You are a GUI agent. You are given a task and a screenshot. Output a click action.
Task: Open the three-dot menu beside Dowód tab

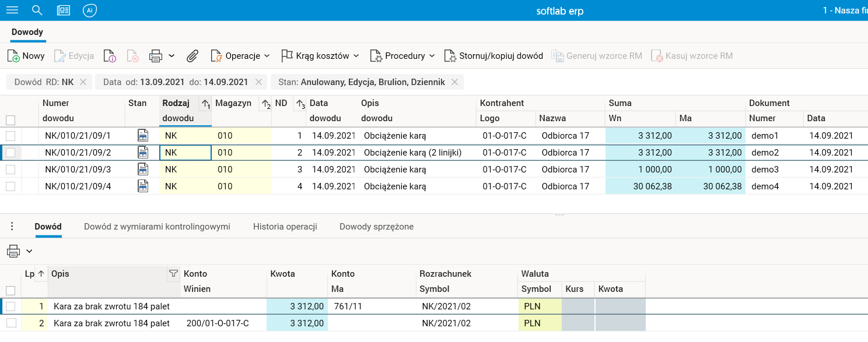[12, 227]
